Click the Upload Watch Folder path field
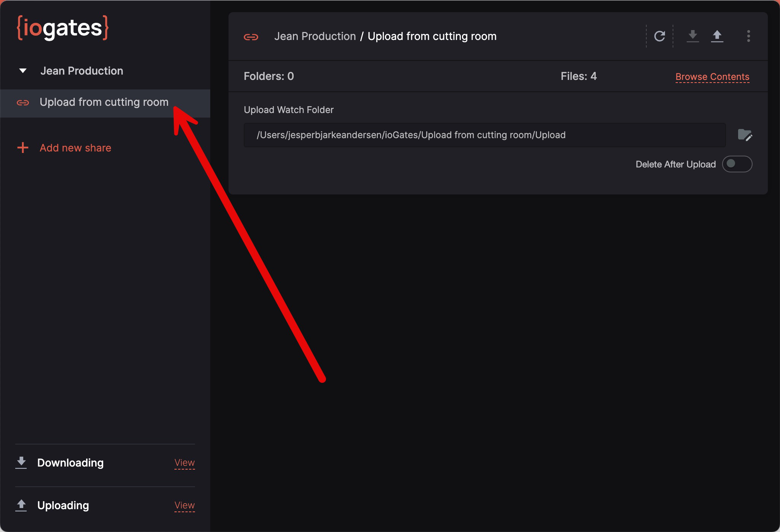This screenshot has height=532, width=780. [x=484, y=135]
